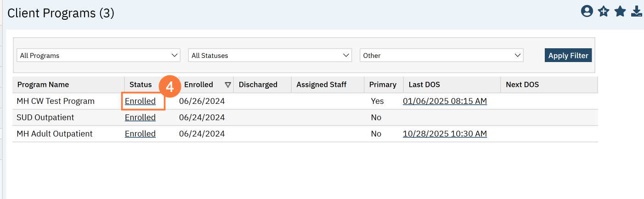Viewport: 644px width, 199px height.
Task: Open Enrolled status for MH CW Test Program
Action: 140,101
